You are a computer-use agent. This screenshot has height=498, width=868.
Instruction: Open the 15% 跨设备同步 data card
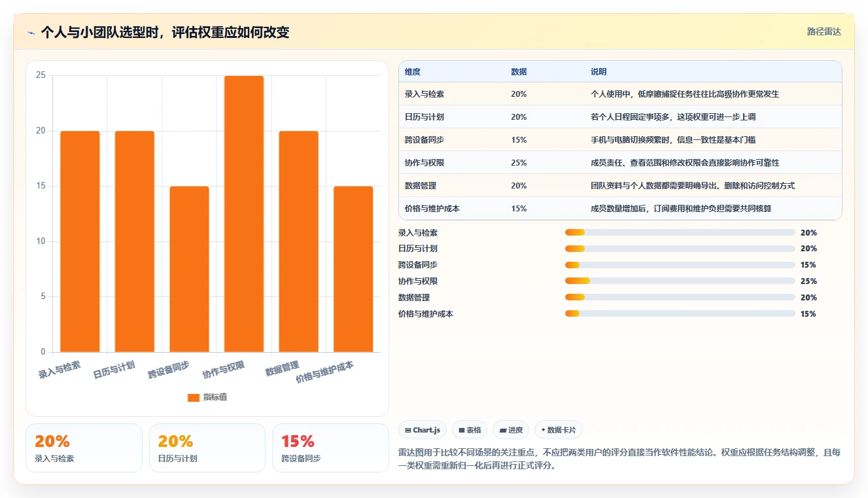330,448
